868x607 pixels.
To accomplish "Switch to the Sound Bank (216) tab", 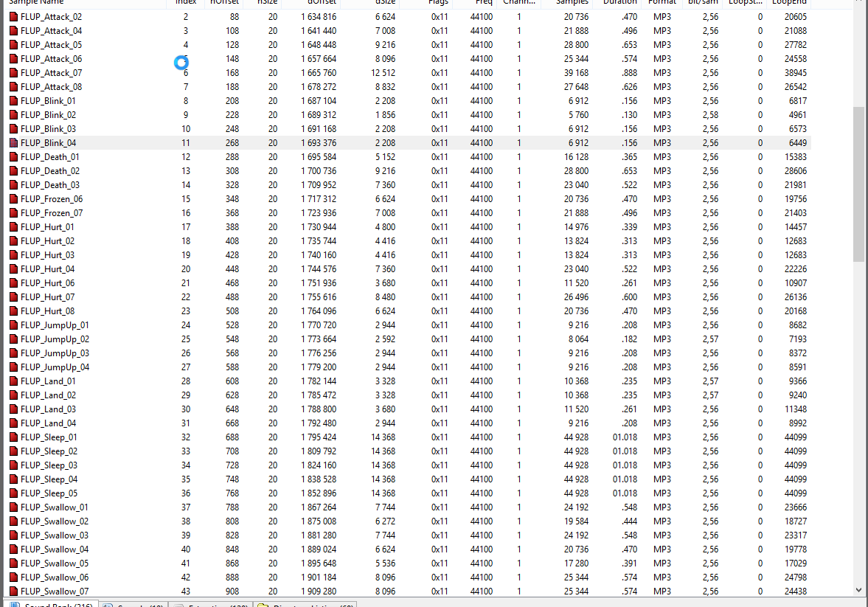I will pos(52,605).
